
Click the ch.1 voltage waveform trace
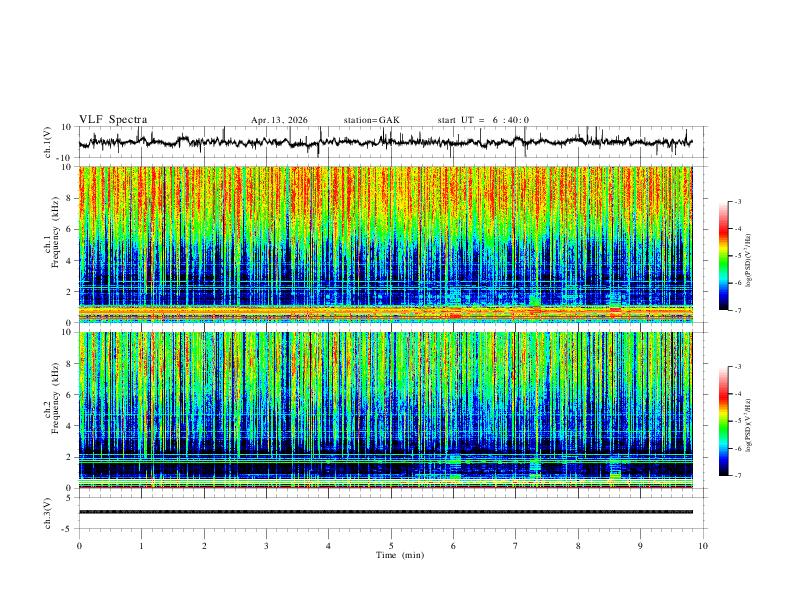click(x=385, y=142)
